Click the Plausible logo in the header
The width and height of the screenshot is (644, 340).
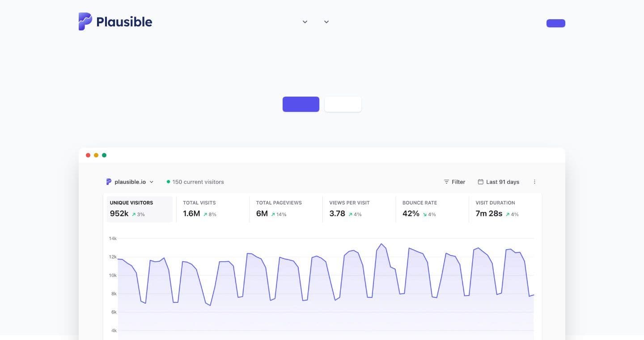115,21
